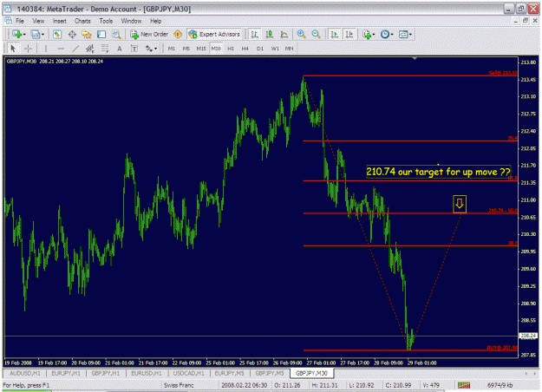
Task: Set timeframe to M15
Action: 201,49
